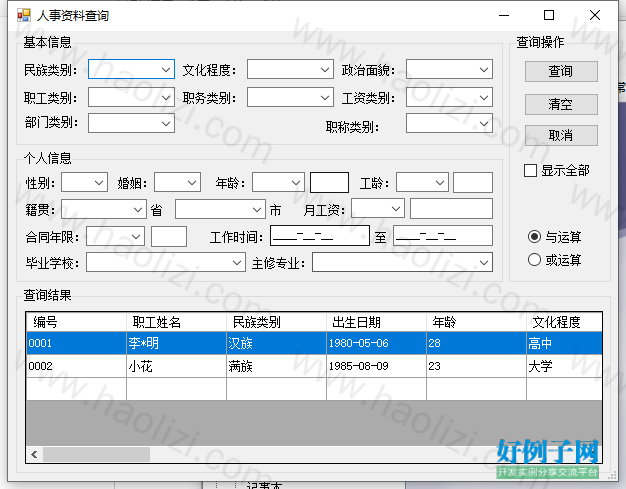This screenshot has width=626, height=489.
Task: Click the horizontal scrollbar thumb in results
Action: [97, 454]
